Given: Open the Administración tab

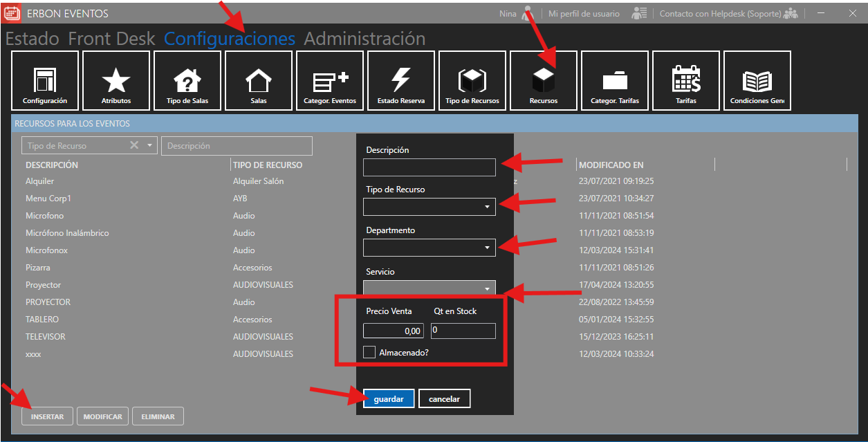Looking at the screenshot, I should pos(364,39).
